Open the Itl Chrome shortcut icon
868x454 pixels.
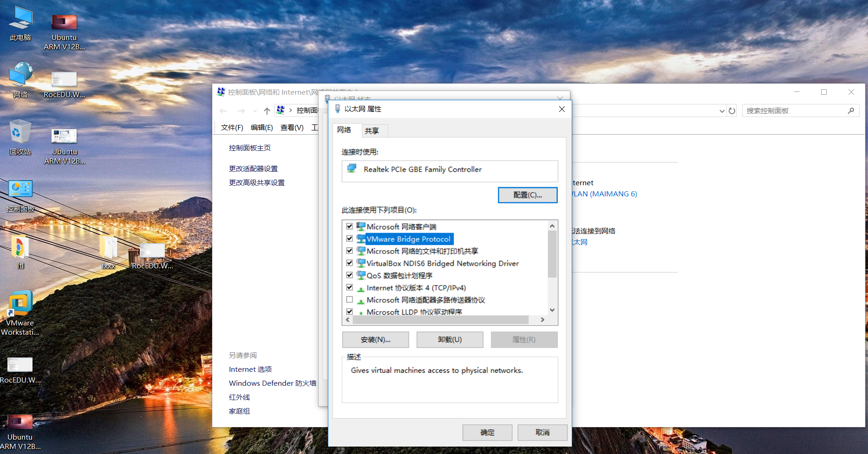coord(20,252)
